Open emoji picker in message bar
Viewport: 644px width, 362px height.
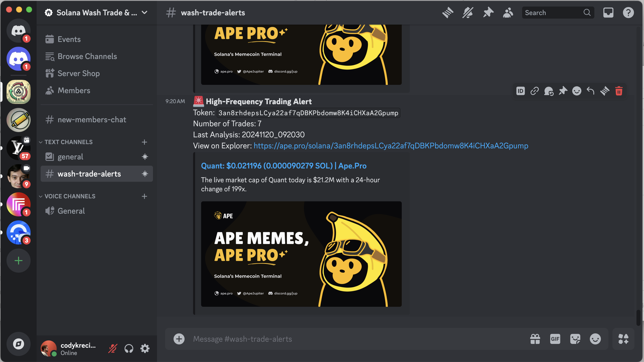click(x=595, y=339)
